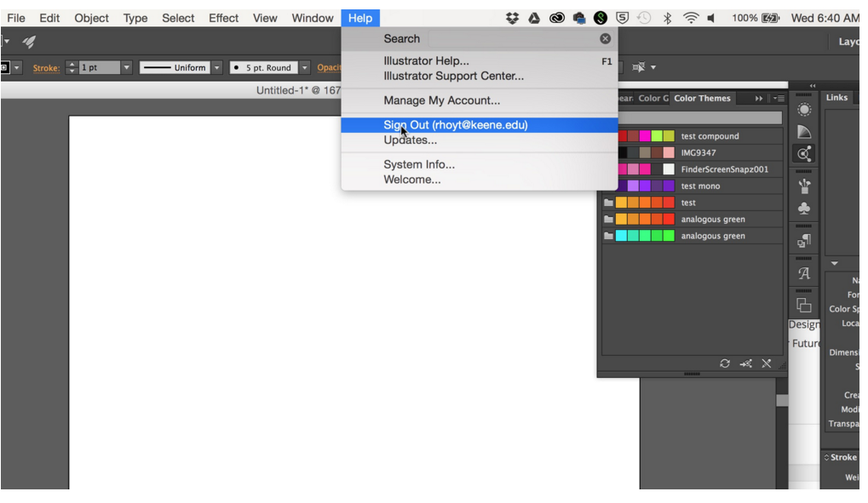Click the Google Drive menu bar icon
Image resolution: width=868 pixels, height=503 pixels.
coord(534,18)
